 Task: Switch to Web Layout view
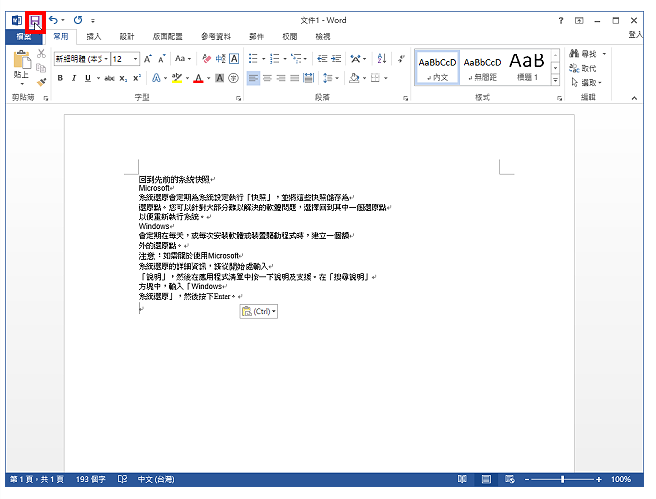point(510,479)
